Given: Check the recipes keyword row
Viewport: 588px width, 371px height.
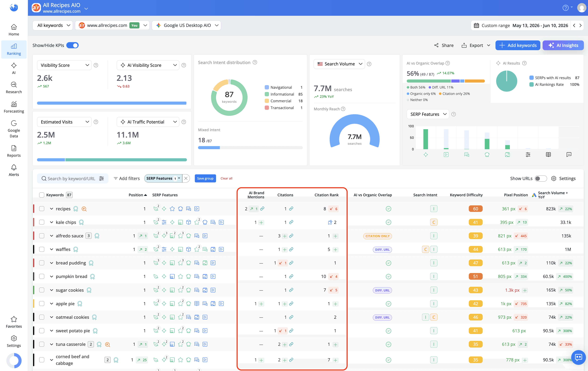Looking at the screenshot, I should [x=41, y=209].
